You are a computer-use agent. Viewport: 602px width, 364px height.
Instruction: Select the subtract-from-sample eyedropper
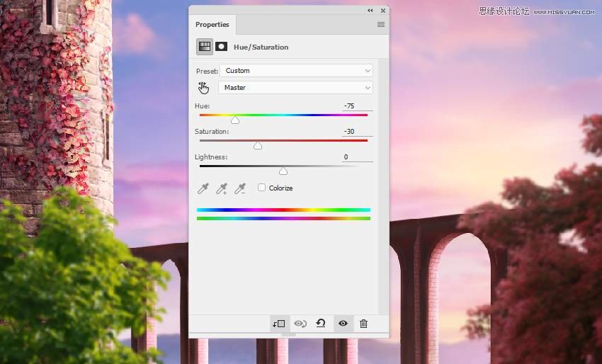pos(240,188)
